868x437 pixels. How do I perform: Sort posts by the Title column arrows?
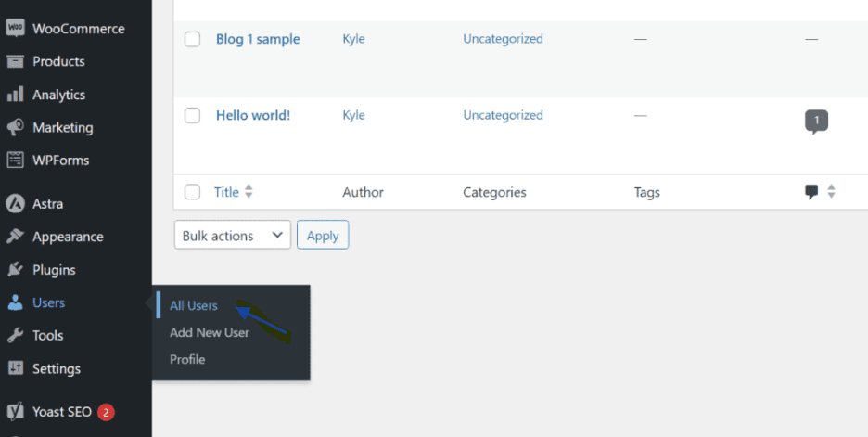(249, 192)
